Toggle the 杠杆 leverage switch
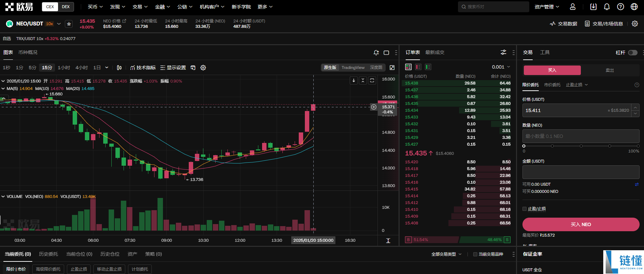644x274 pixels. pyautogui.click(x=632, y=53)
